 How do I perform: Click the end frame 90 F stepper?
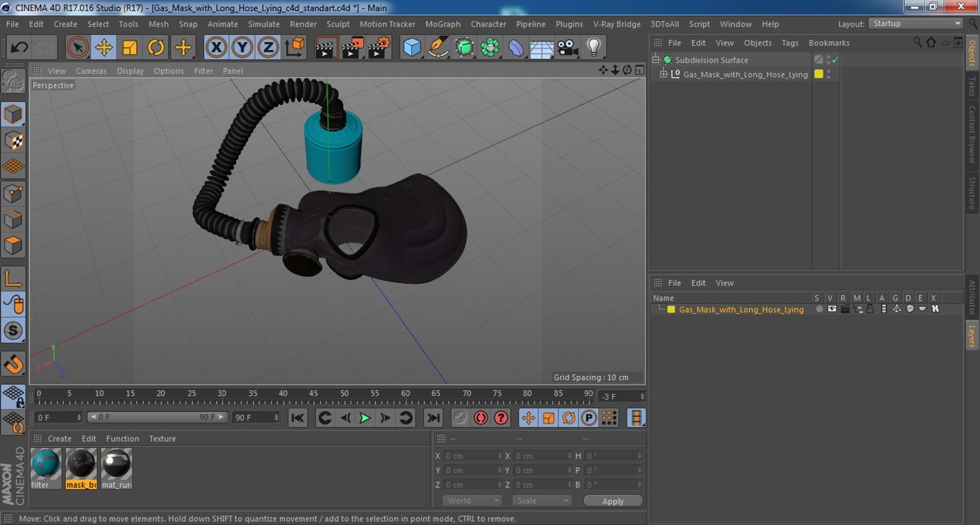pyautogui.click(x=276, y=418)
